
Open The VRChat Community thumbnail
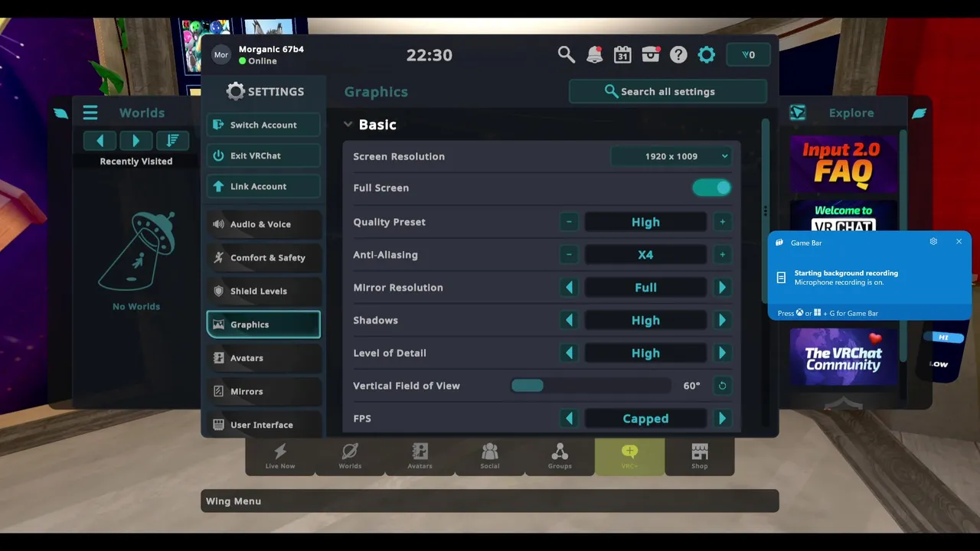click(x=843, y=357)
